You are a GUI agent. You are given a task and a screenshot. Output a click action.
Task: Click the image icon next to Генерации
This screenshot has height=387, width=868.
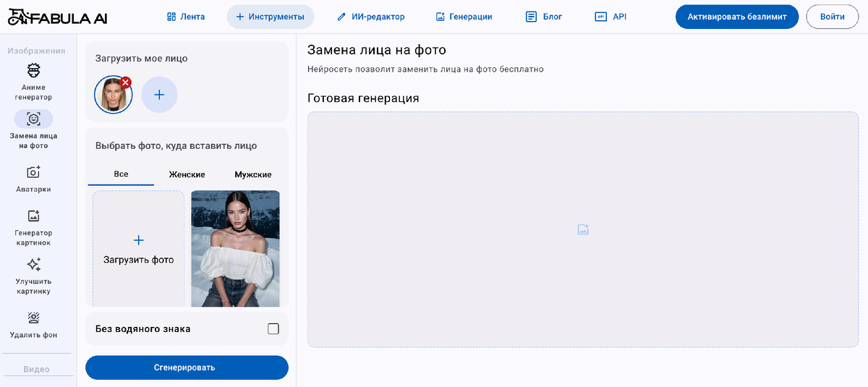pos(441,17)
